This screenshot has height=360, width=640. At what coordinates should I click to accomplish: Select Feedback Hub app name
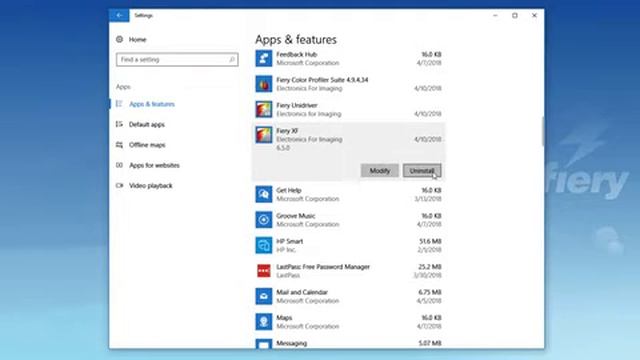tap(296, 54)
